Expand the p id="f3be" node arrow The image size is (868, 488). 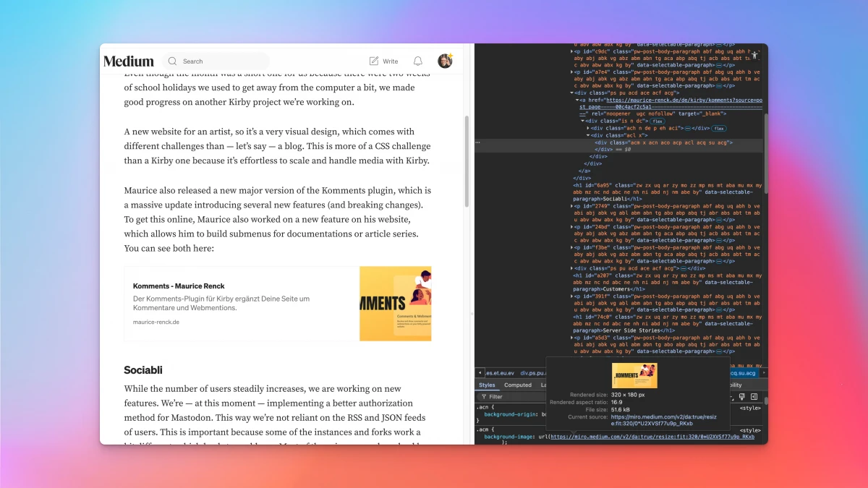tap(572, 247)
